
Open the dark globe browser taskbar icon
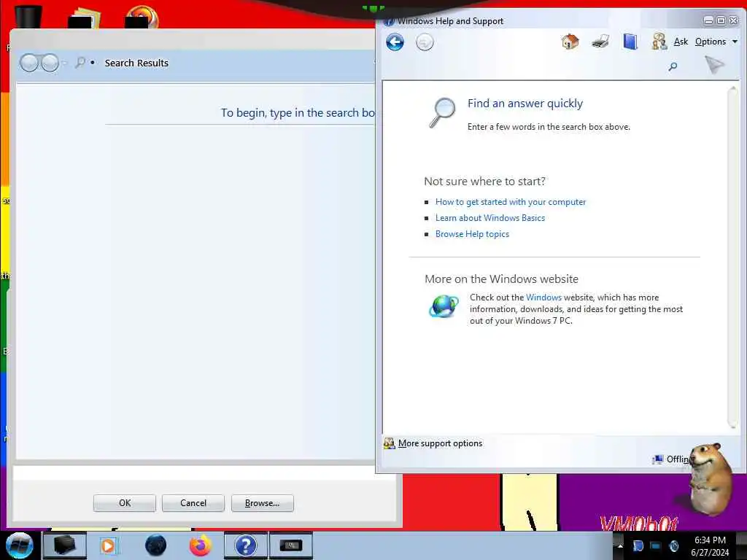155,545
